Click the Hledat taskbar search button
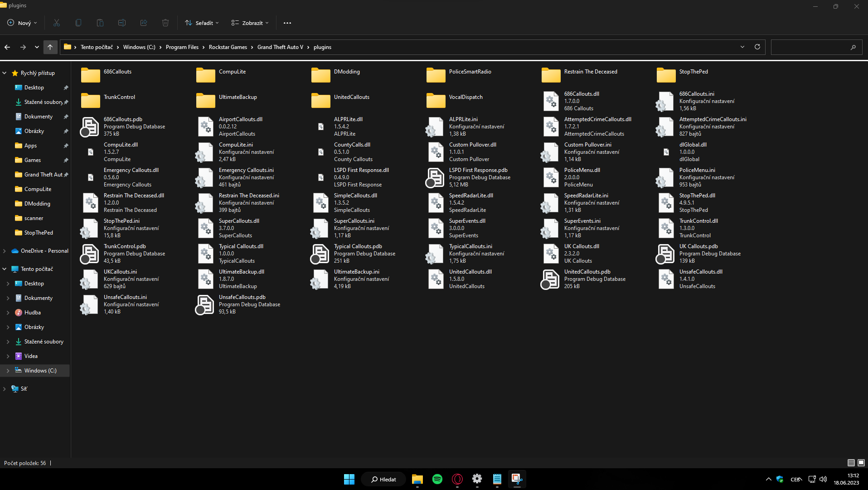The image size is (868, 490). click(383, 479)
